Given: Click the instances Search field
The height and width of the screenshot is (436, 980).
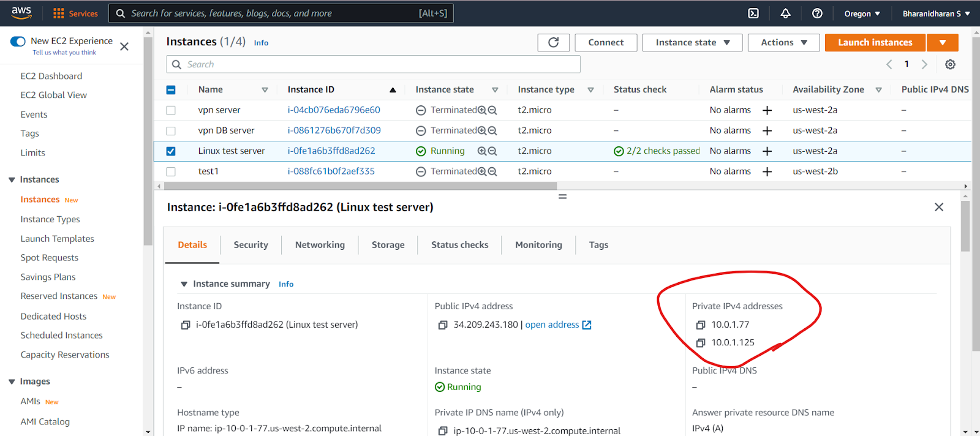Looking at the screenshot, I should click(x=373, y=64).
